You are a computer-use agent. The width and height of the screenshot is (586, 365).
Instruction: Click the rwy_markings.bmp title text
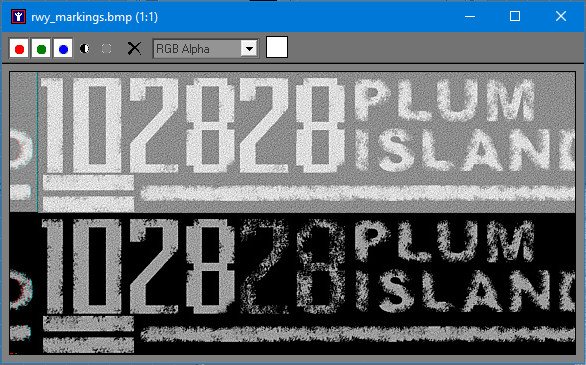click(x=95, y=17)
